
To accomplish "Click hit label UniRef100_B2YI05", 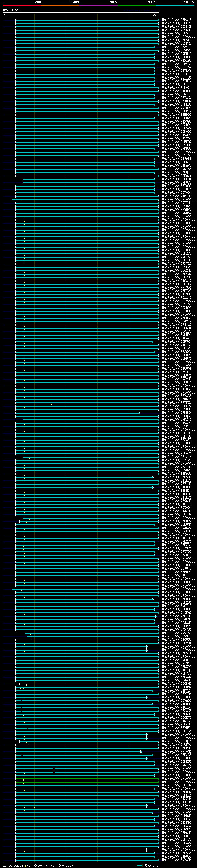I will (x=177, y=305).
